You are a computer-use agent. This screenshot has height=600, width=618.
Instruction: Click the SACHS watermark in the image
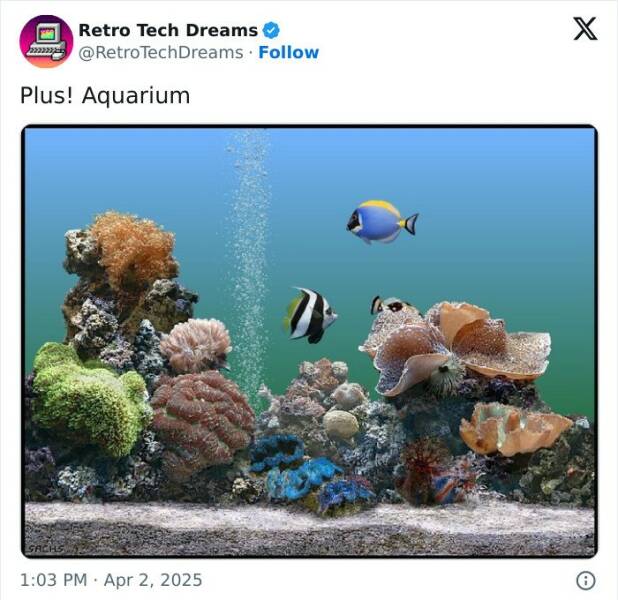46,549
